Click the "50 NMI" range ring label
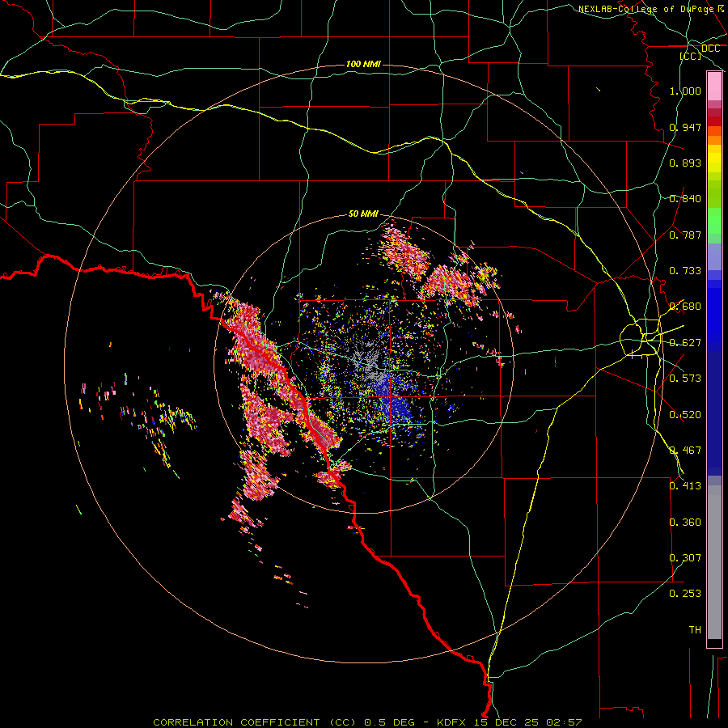The width and height of the screenshot is (728, 728). [363, 214]
